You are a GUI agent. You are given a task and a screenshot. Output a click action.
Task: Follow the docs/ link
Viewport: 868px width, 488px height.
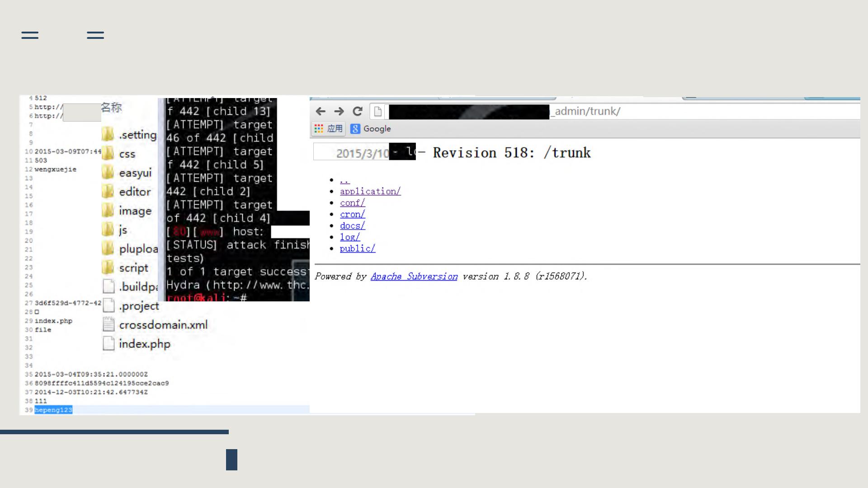click(x=352, y=225)
